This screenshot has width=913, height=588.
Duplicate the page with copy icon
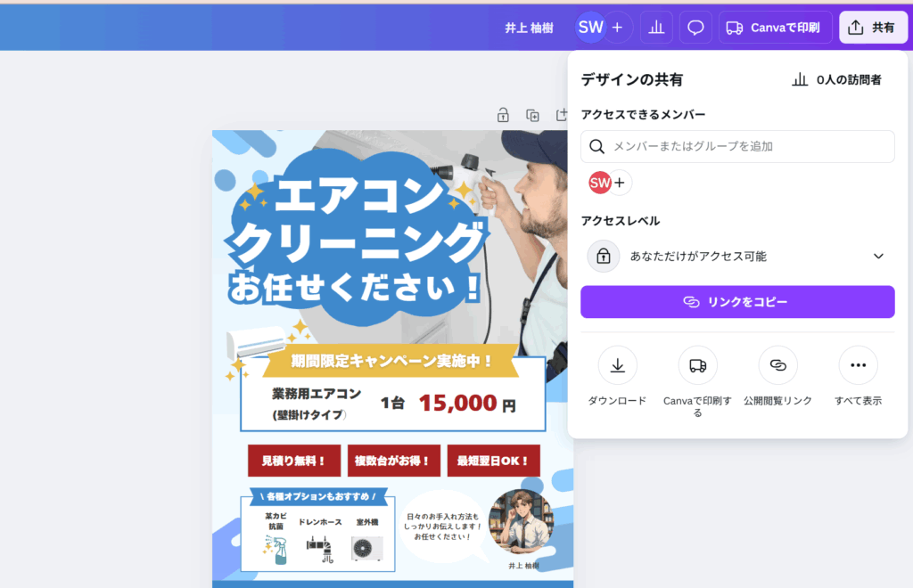click(x=532, y=115)
